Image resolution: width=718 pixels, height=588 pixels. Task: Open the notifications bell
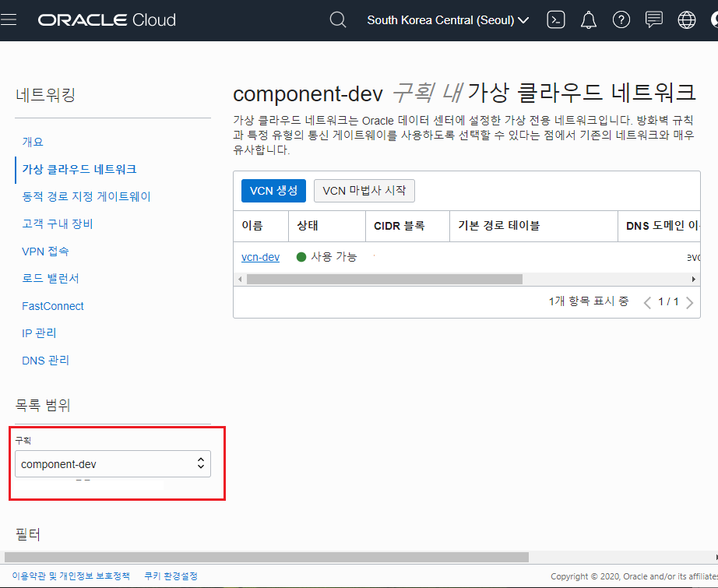[589, 20]
